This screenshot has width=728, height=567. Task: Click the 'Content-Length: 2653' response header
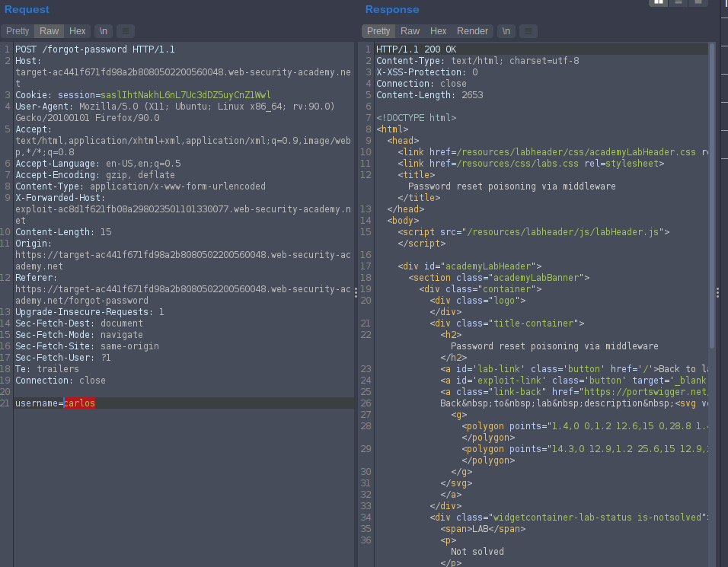pyautogui.click(x=429, y=95)
